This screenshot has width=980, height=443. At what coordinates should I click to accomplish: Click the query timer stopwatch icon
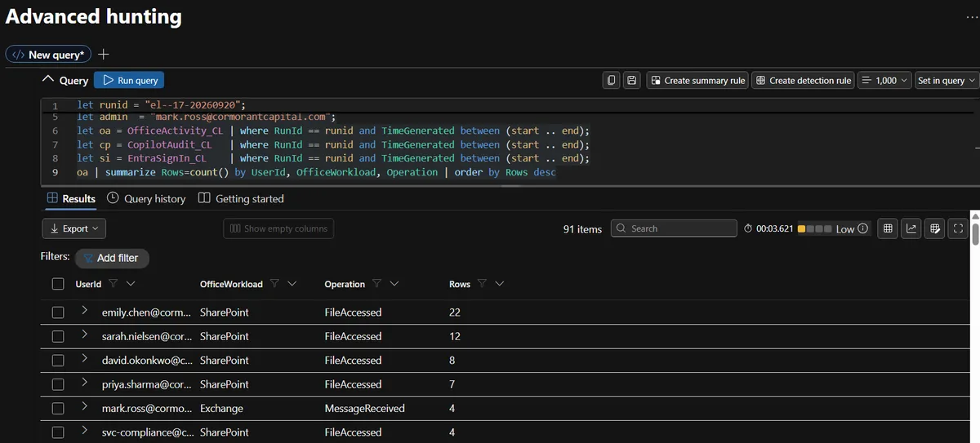coord(748,228)
